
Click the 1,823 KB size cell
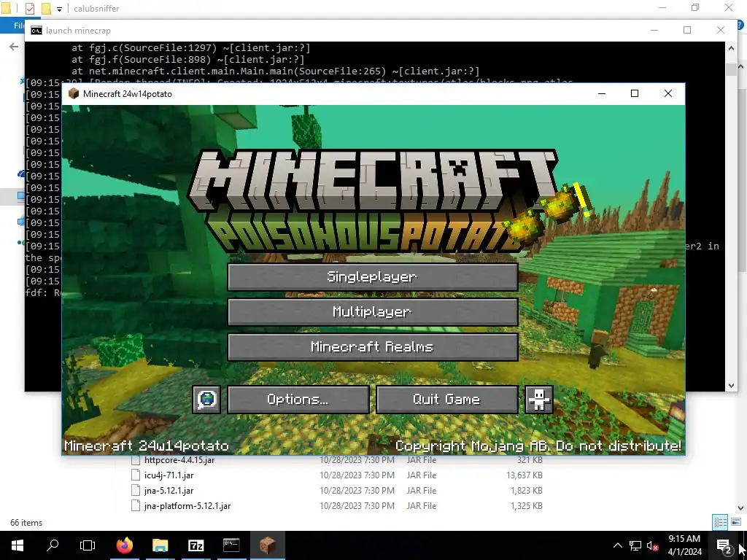(527, 491)
